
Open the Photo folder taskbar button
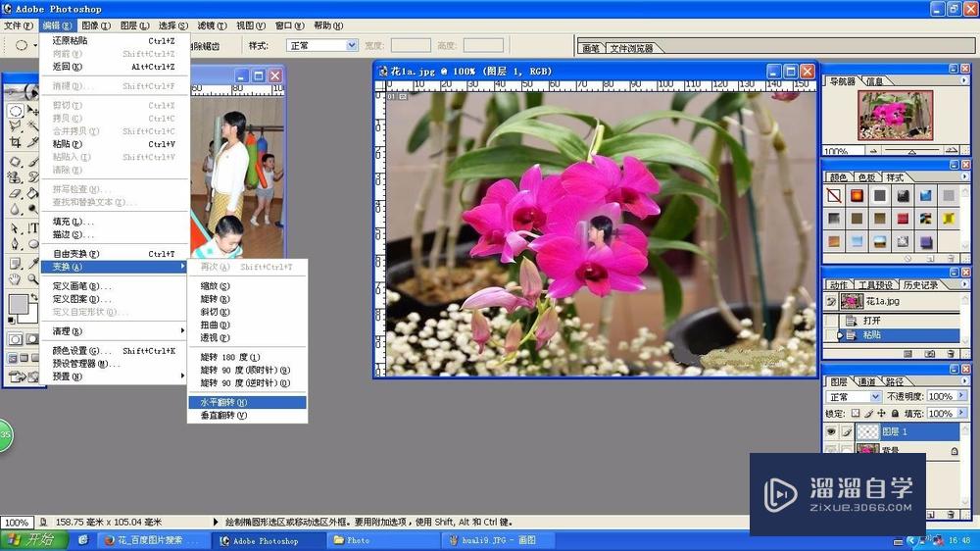384,540
